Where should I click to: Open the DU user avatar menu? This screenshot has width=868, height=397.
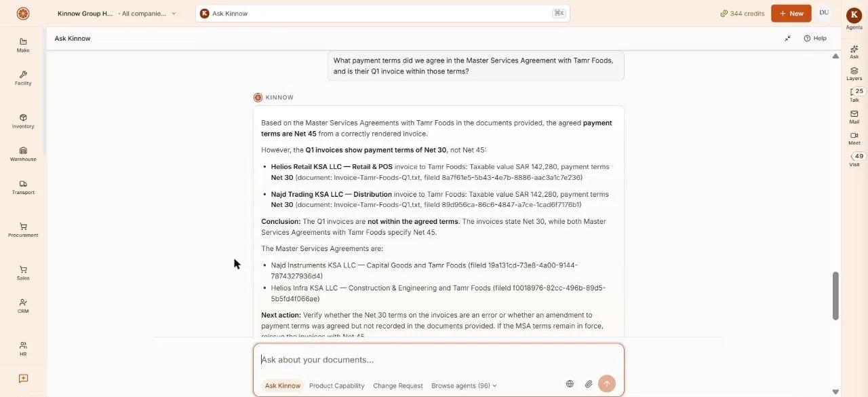(x=825, y=13)
